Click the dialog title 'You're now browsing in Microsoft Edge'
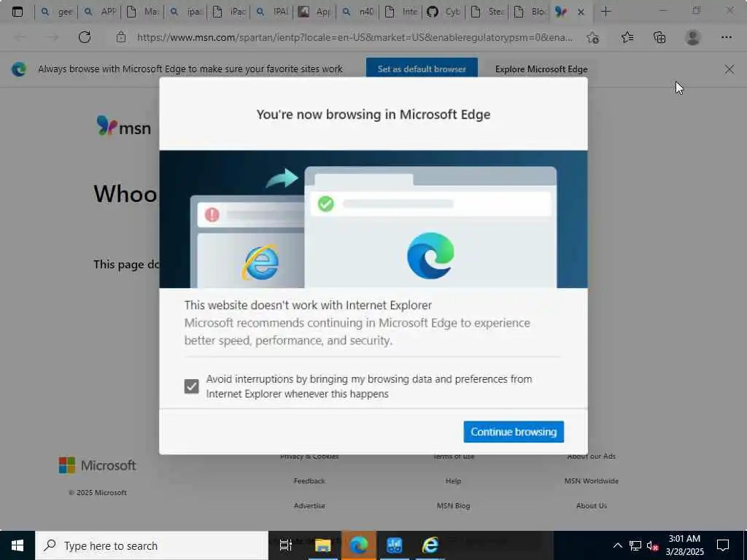747x560 pixels. [373, 114]
